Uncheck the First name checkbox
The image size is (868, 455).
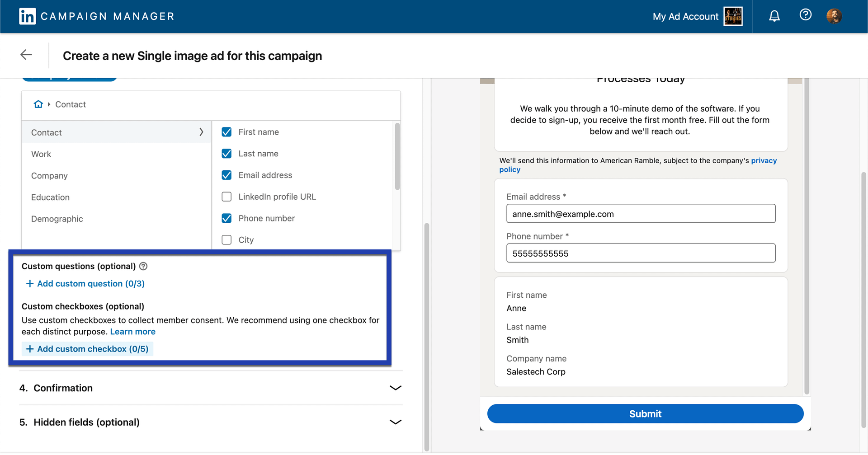point(226,132)
